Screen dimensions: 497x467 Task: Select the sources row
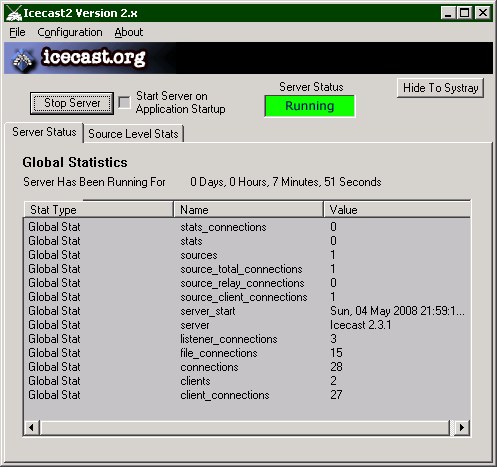click(x=247, y=255)
